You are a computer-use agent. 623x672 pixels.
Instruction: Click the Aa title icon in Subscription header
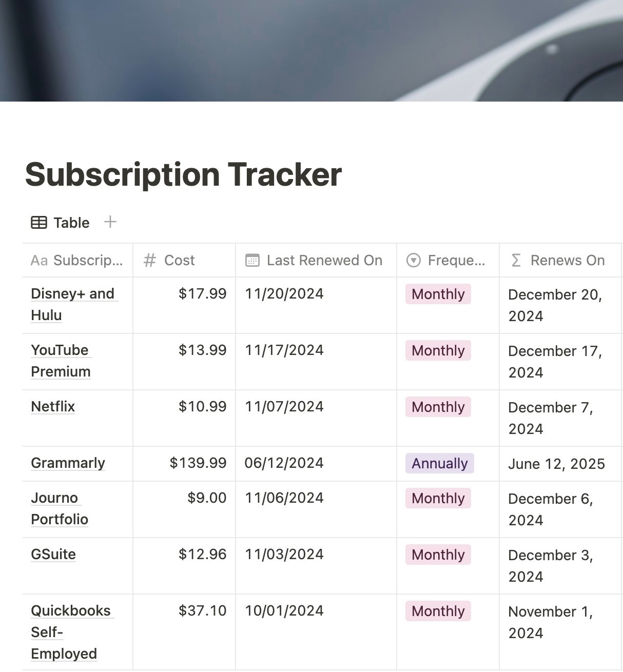tap(39, 261)
